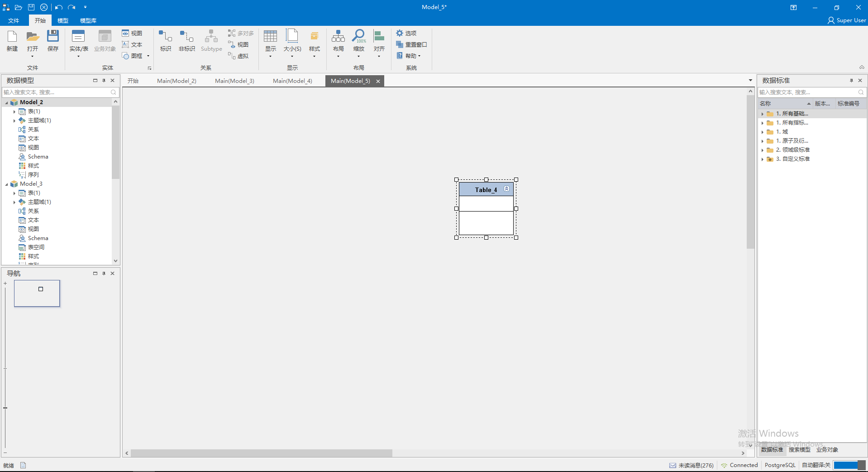868x472 pixels.
Task: Open the 缩放 zoom tool
Action: pos(359,36)
